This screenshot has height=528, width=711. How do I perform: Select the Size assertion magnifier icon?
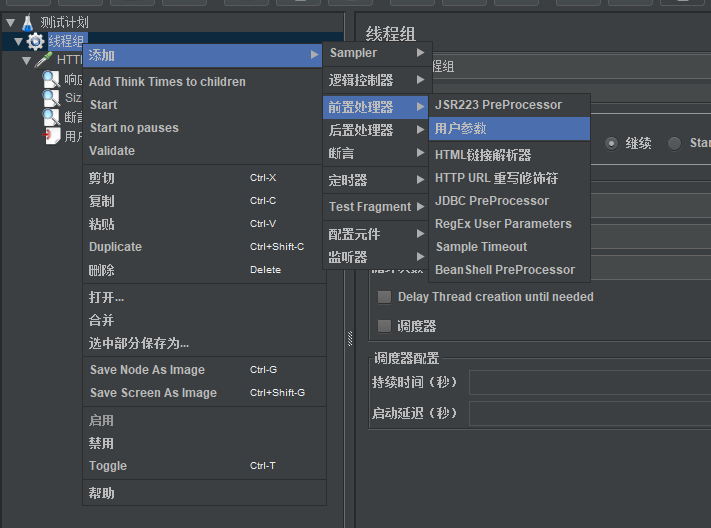(51, 98)
